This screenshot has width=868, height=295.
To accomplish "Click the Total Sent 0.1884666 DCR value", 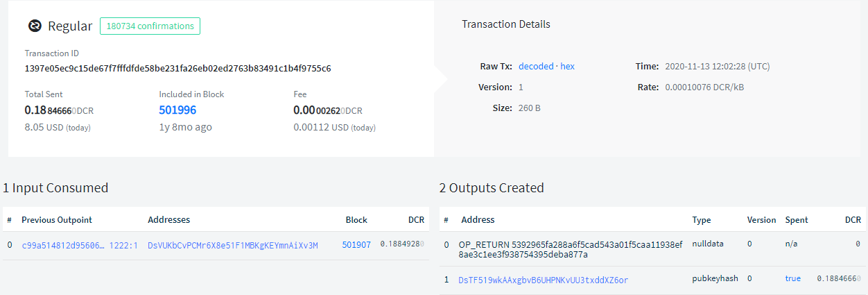I will coord(59,110).
